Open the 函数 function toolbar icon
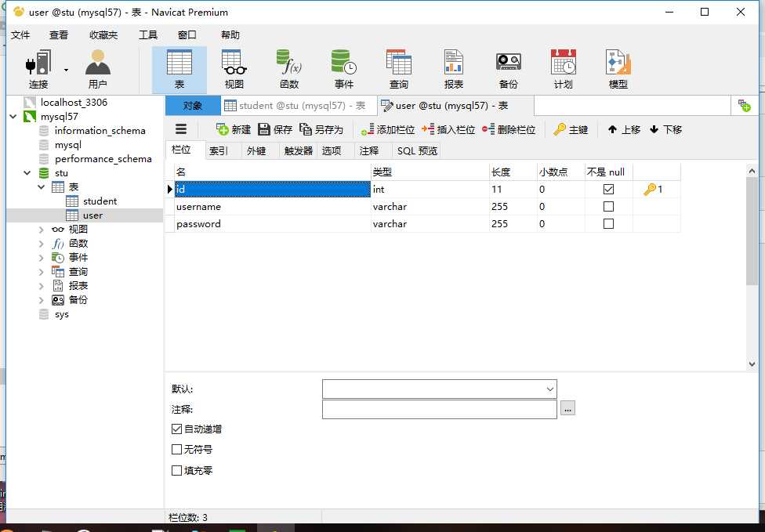765x532 pixels. 289,69
